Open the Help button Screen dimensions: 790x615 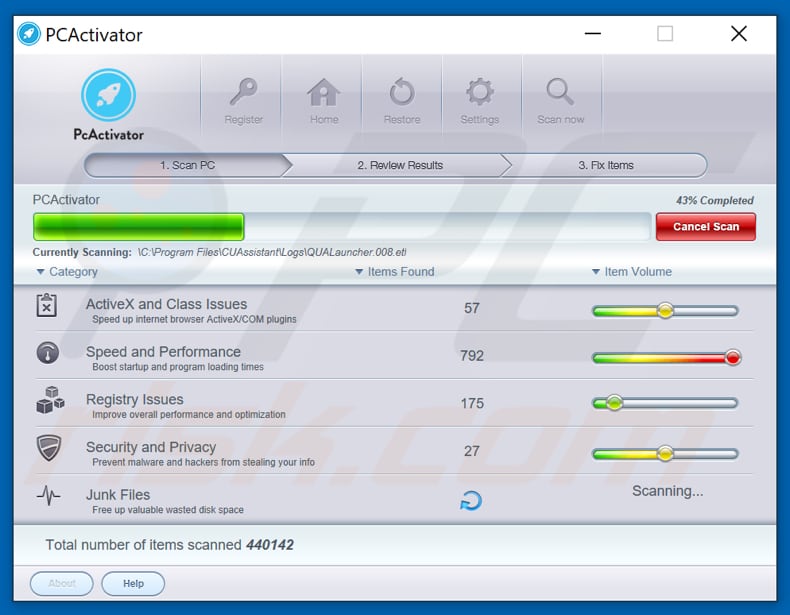[x=133, y=583]
